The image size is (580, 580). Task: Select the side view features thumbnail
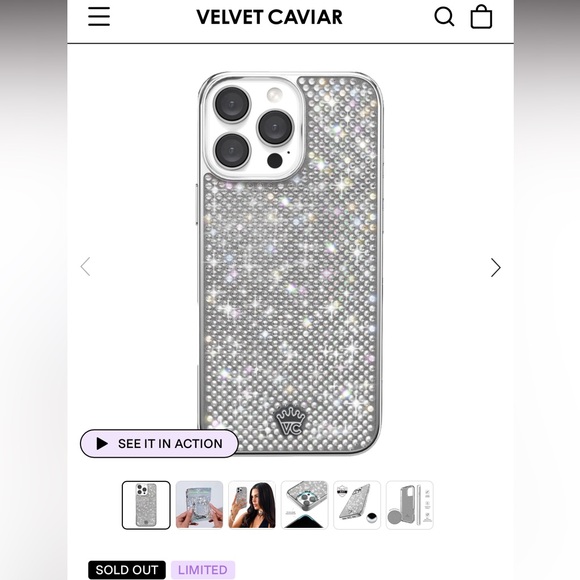coord(409,505)
